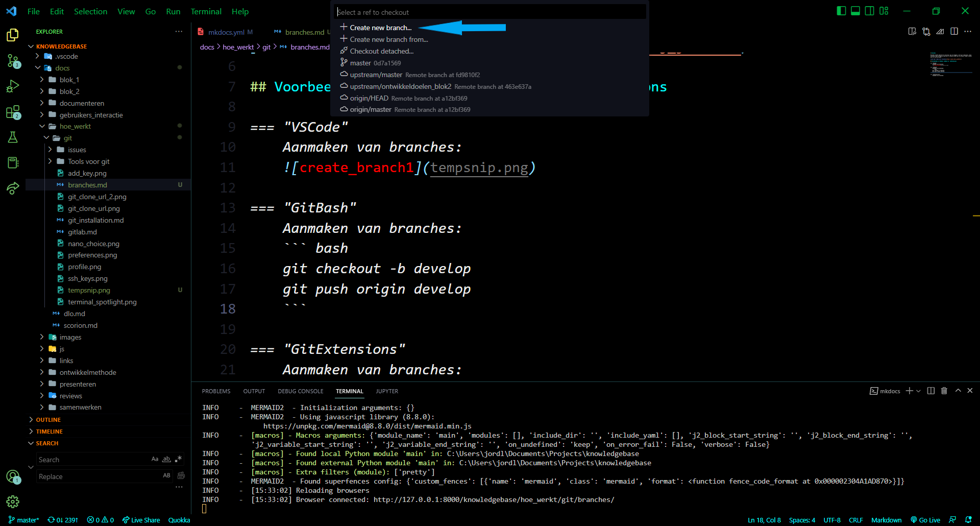The image size is (980, 526).
Task: Select Create new branch from... option
Action: (x=490, y=39)
